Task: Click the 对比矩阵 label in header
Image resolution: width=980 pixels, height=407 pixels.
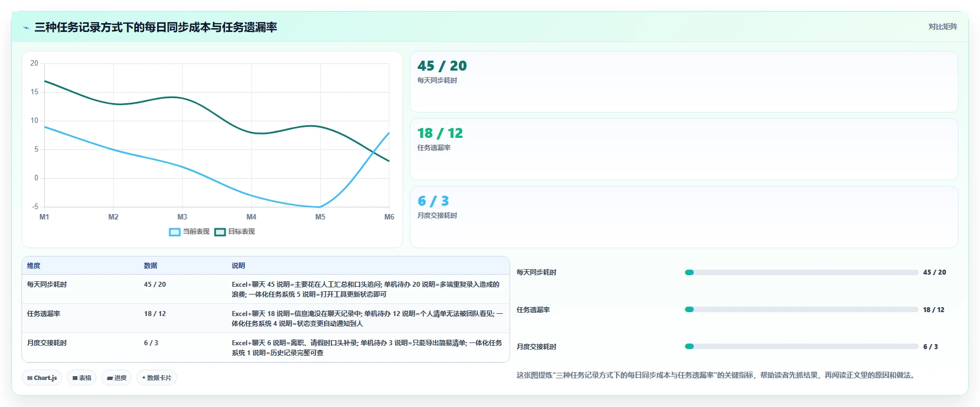Action: click(x=942, y=26)
